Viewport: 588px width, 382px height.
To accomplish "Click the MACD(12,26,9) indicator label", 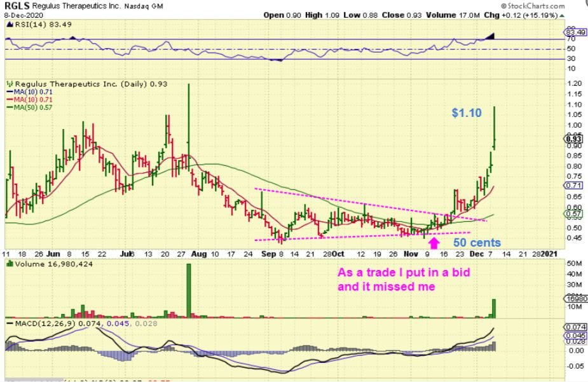I will pyautogui.click(x=44, y=324).
